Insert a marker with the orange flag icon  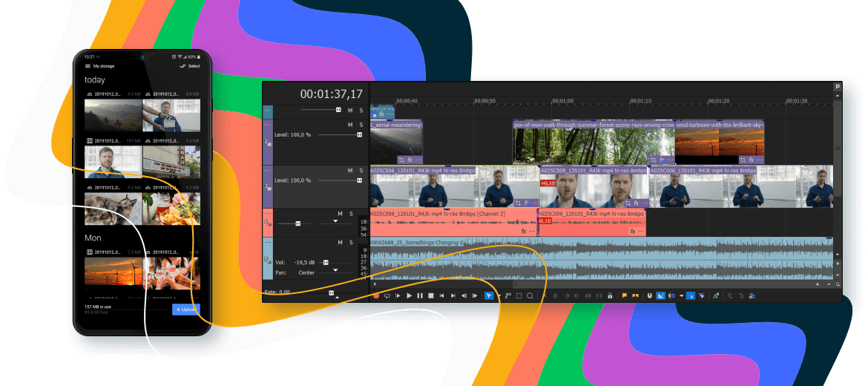[625, 295]
